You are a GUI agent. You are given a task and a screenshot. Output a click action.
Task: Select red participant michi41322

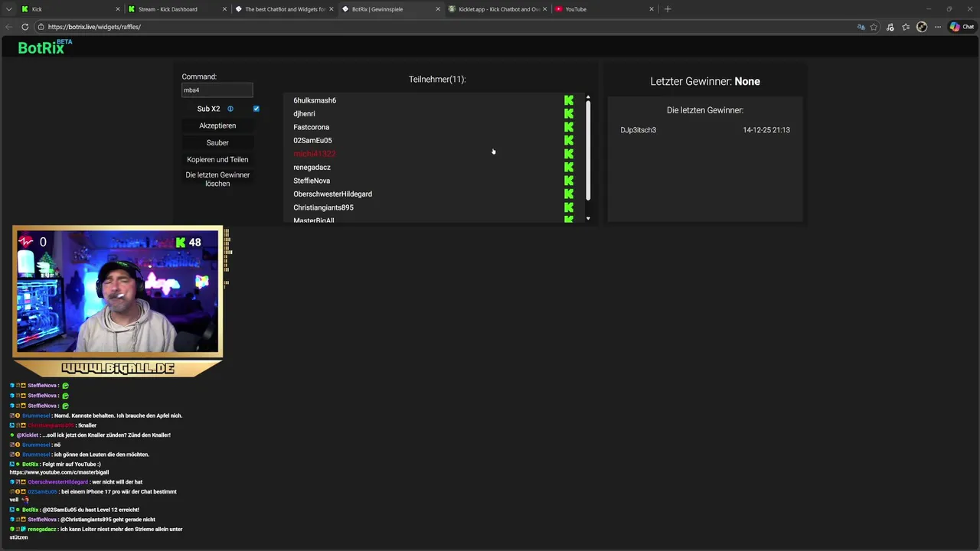(x=314, y=154)
